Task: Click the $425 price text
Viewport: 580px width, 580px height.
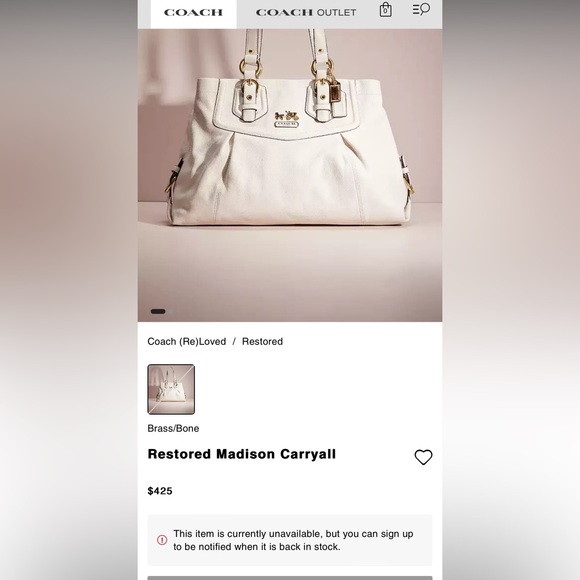Action: [160, 491]
